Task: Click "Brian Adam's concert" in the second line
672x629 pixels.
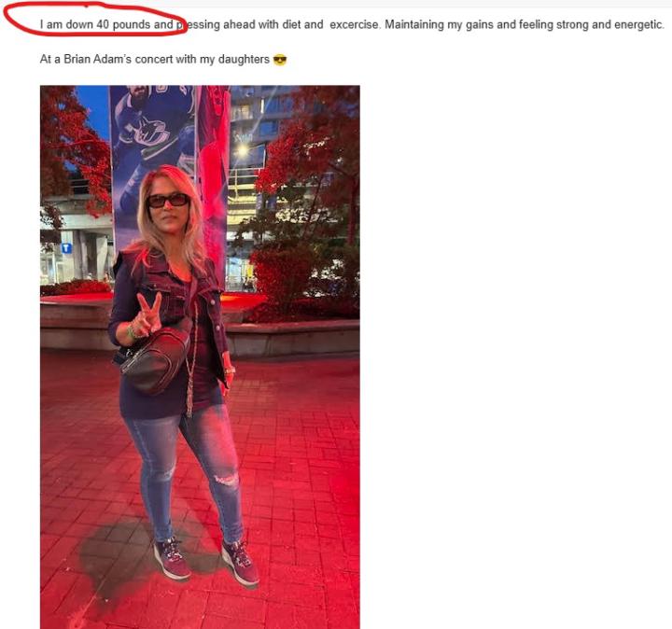Action: [x=118, y=59]
